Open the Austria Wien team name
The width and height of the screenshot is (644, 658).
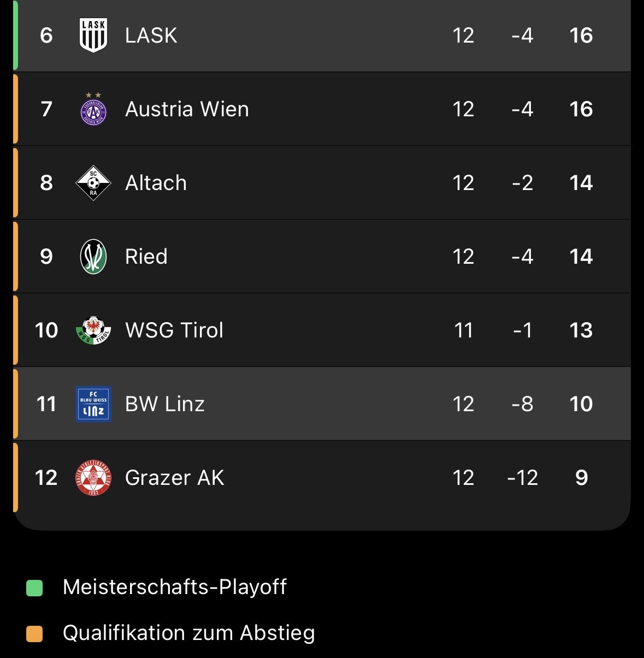pos(187,109)
